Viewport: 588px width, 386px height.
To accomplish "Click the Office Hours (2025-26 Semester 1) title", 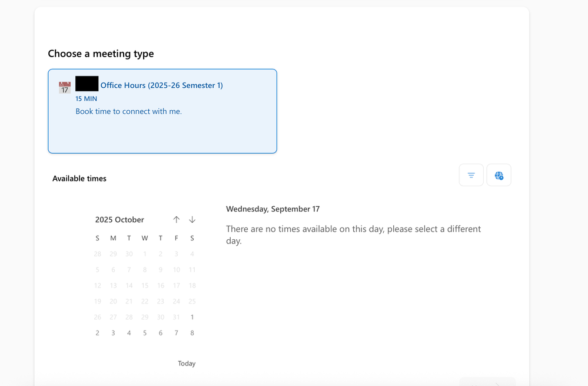I will click(162, 85).
